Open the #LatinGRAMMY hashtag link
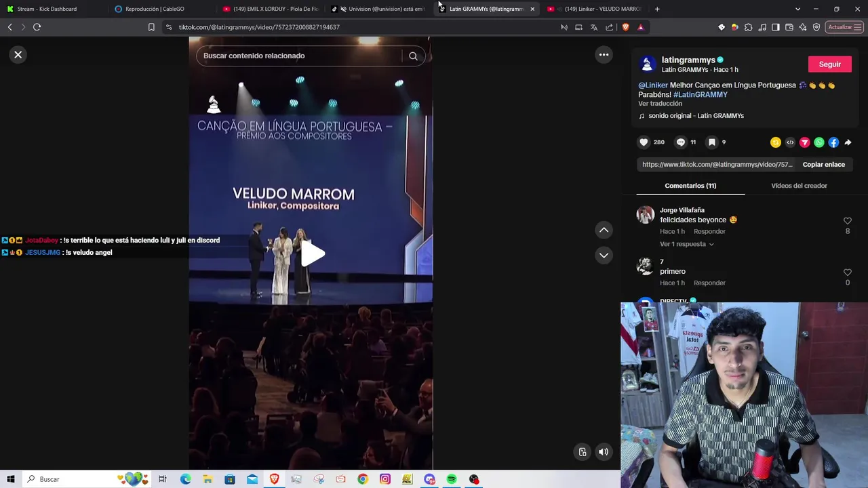The width and height of the screenshot is (868, 488). [701, 95]
